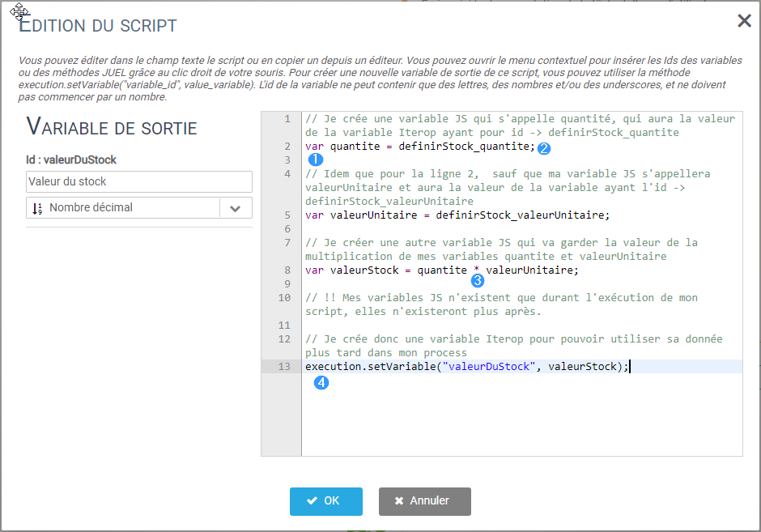Click the checkmark icon in the OK button
The image size is (761, 532).
[x=312, y=501]
